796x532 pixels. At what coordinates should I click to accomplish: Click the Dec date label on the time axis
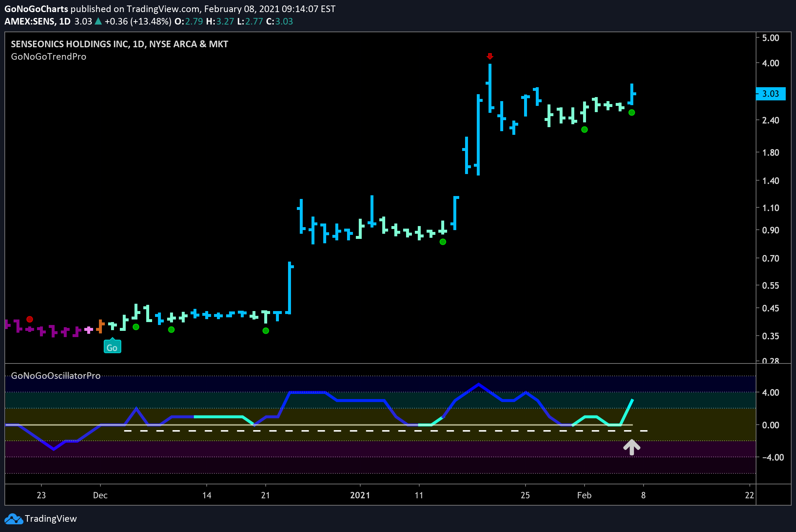coord(100,495)
